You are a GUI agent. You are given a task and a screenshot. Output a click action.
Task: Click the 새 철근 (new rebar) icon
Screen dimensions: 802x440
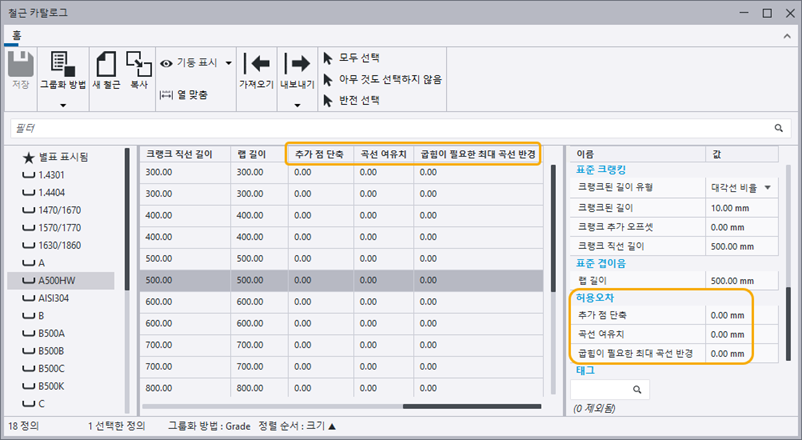click(x=105, y=65)
